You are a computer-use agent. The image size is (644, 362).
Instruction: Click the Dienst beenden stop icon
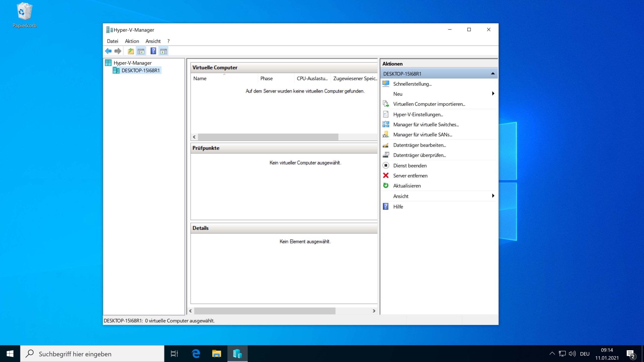386,165
